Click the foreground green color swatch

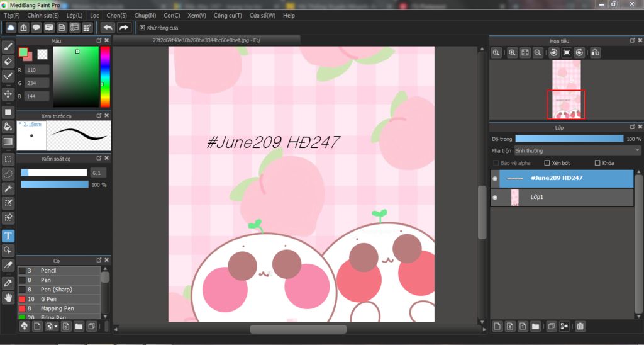pos(23,52)
